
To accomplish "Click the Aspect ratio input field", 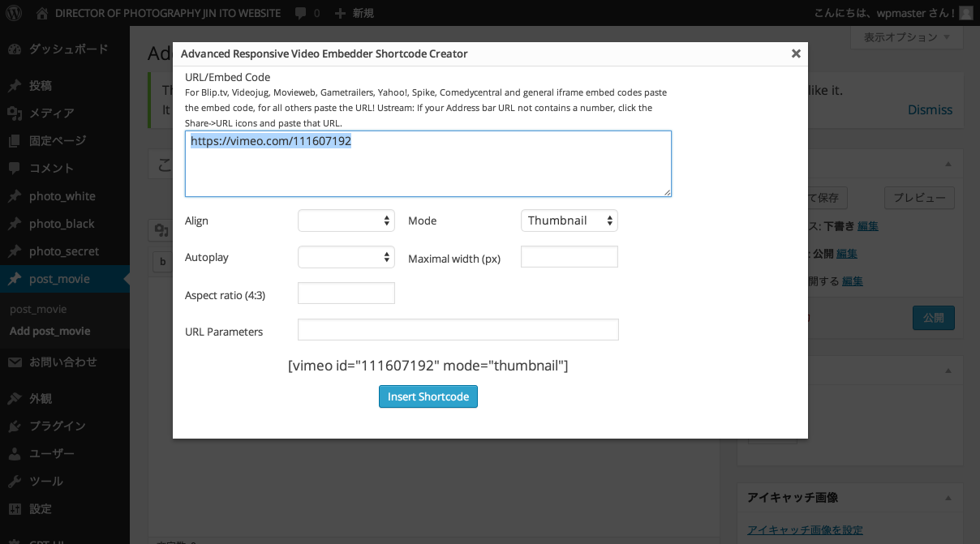I will coord(346,293).
